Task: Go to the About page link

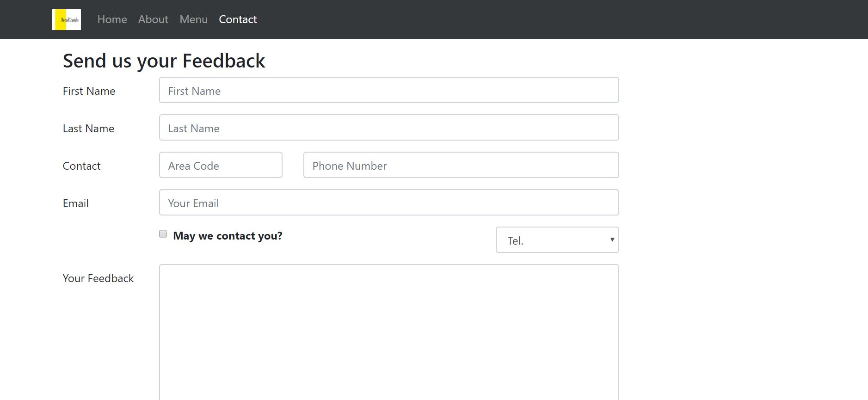Action: point(153,19)
